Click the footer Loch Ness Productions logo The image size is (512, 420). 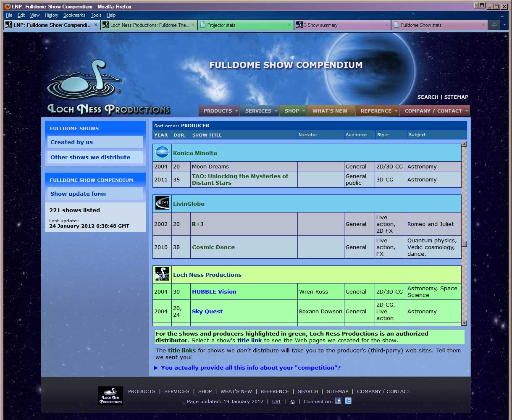110,396
